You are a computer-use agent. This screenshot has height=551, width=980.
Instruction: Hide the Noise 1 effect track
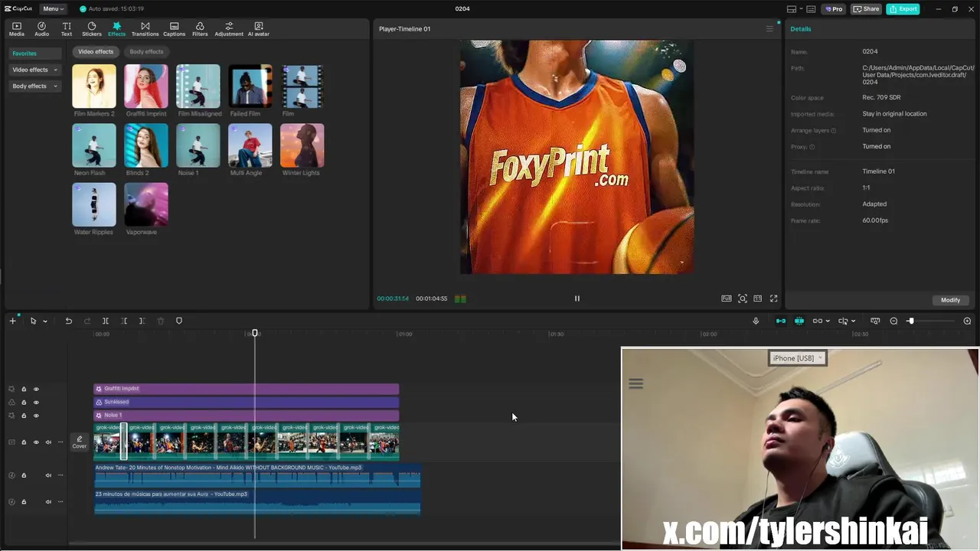pos(36,416)
